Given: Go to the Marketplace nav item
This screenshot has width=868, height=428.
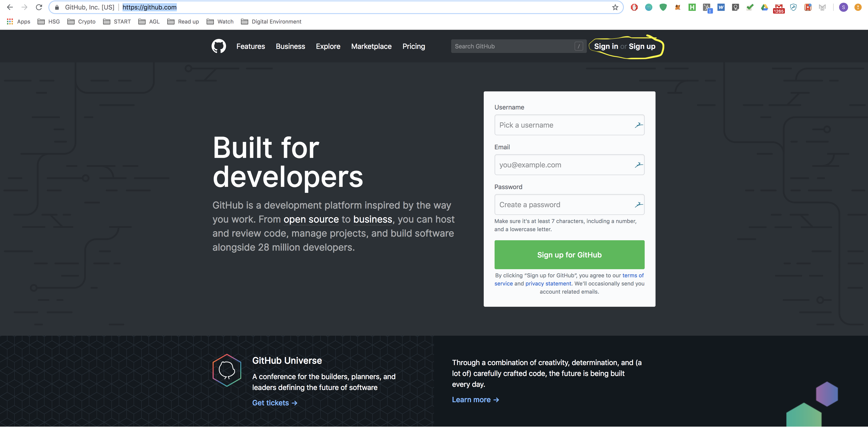Looking at the screenshot, I should [371, 47].
